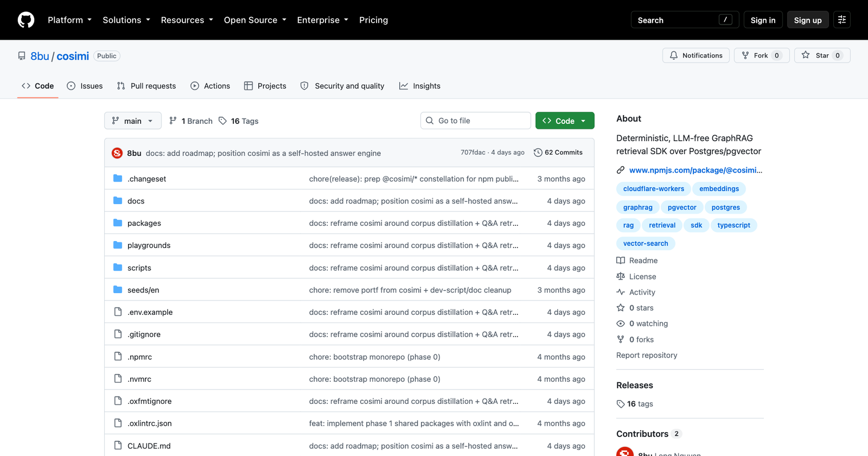This screenshot has height=456, width=868.
Task: Click the seeds/en folder icon
Action: (x=118, y=290)
